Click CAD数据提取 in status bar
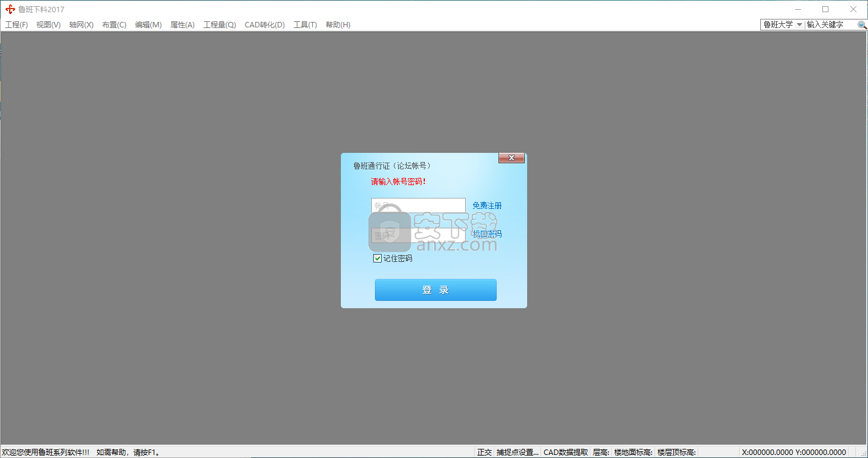Viewport: 868px width, 458px height. coord(566,453)
